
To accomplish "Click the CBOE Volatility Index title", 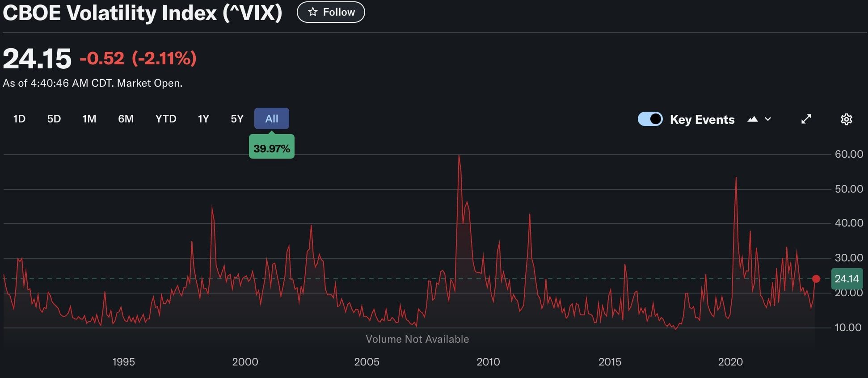I will tap(142, 13).
